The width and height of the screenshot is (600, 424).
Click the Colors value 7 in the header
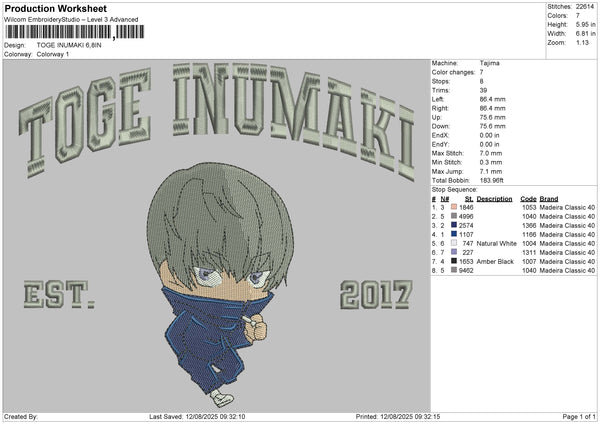578,16
